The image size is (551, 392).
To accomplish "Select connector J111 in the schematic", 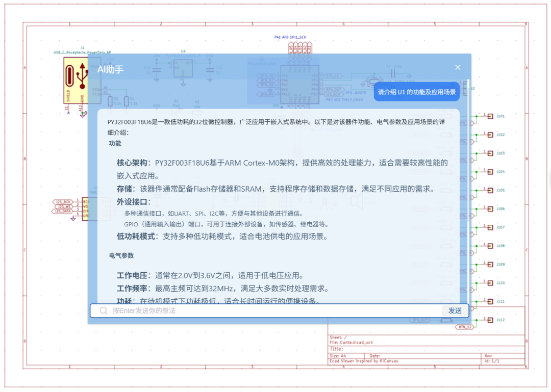I will coord(490,301).
